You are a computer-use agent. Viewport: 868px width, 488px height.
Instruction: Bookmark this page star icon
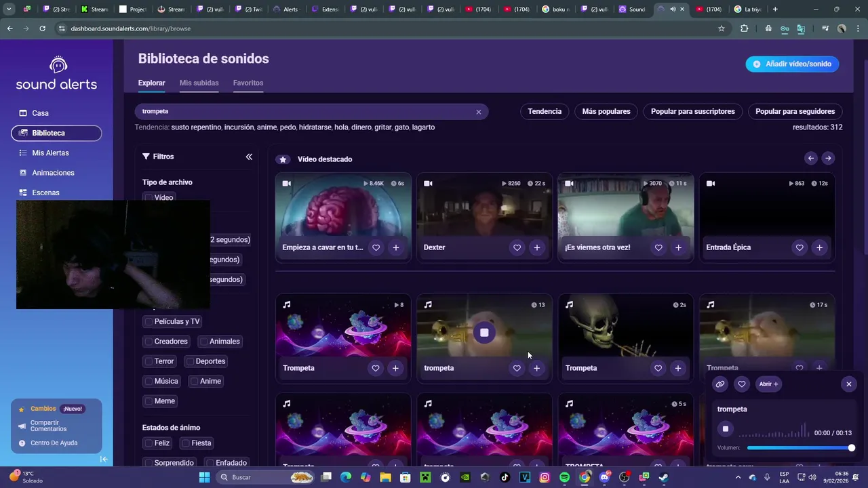(722, 28)
